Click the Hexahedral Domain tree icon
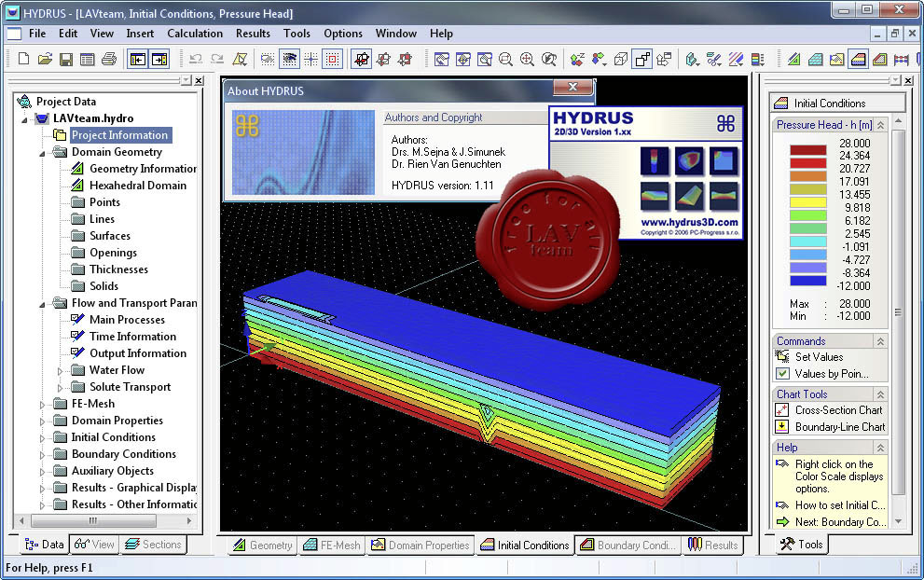This screenshot has height=580, width=924. point(77,185)
